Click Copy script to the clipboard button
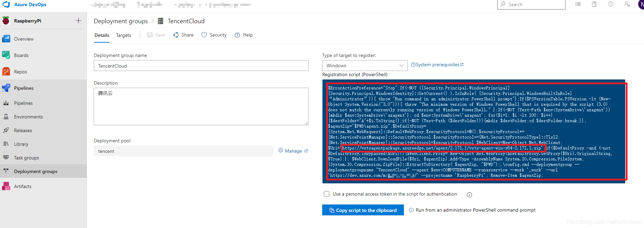644x228 pixels. coord(363,210)
